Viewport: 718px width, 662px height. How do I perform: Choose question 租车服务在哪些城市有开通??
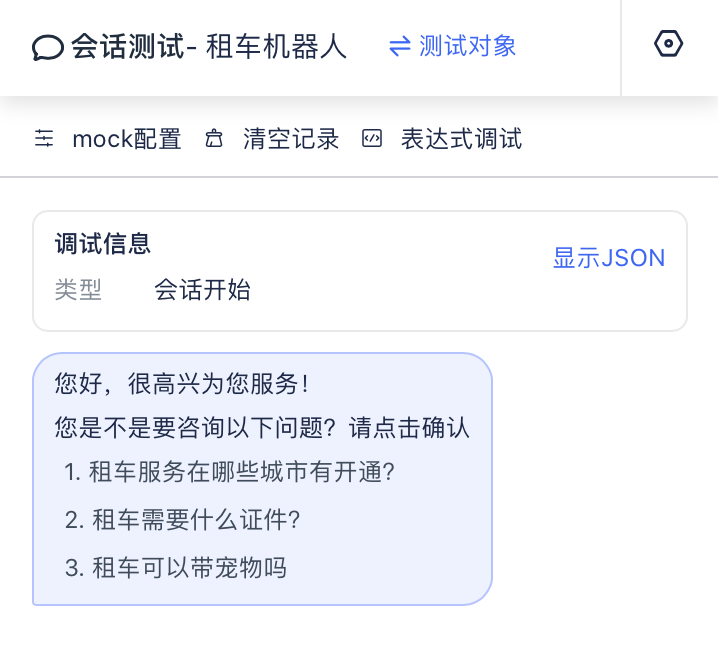tap(229, 472)
